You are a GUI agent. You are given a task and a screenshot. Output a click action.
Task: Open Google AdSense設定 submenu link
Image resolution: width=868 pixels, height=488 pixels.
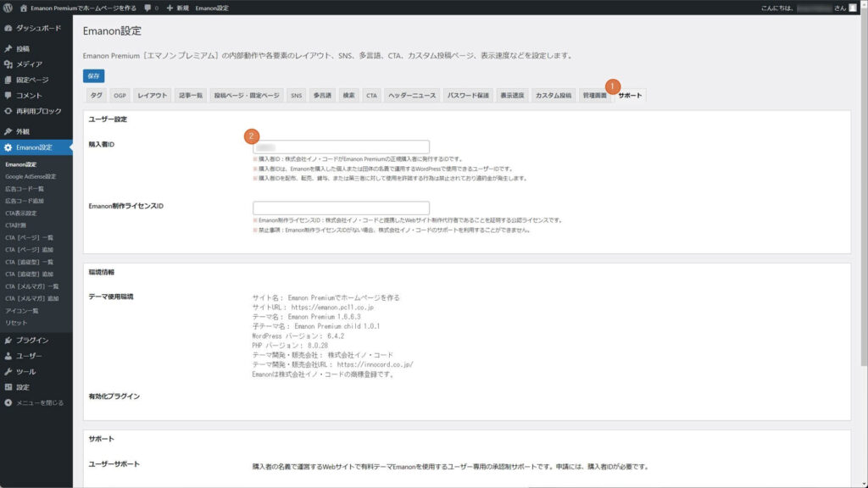click(31, 176)
